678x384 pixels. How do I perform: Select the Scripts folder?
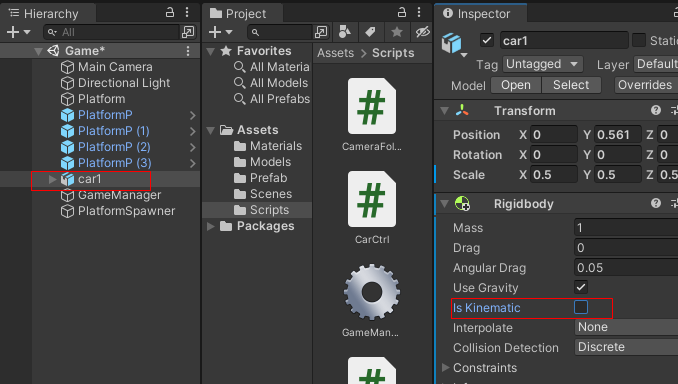click(261, 210)
